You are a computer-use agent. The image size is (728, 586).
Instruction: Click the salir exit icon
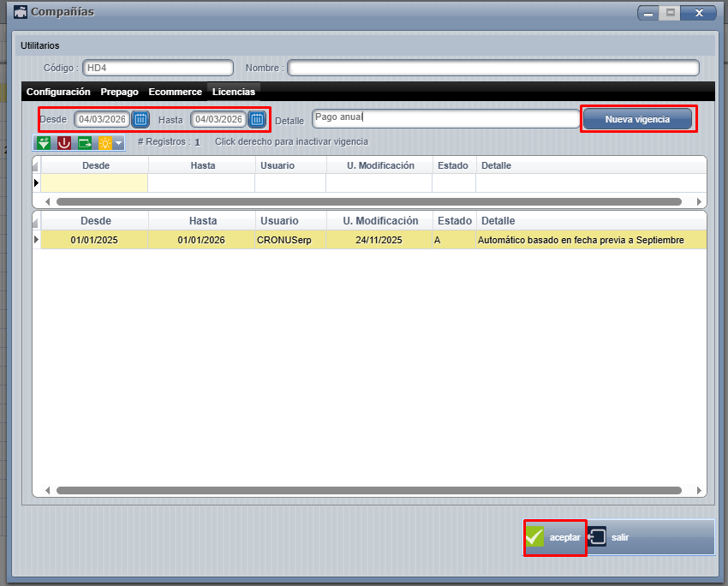pos(598,537)
